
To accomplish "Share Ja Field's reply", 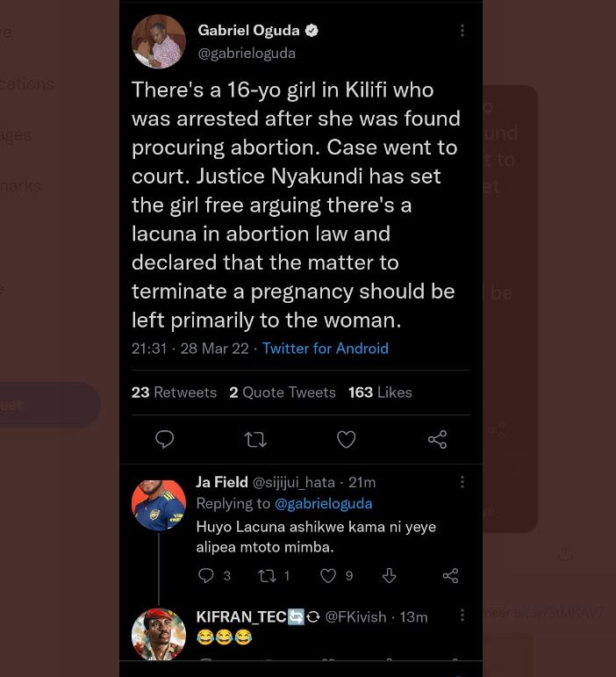I will click(x=450, y=576).
